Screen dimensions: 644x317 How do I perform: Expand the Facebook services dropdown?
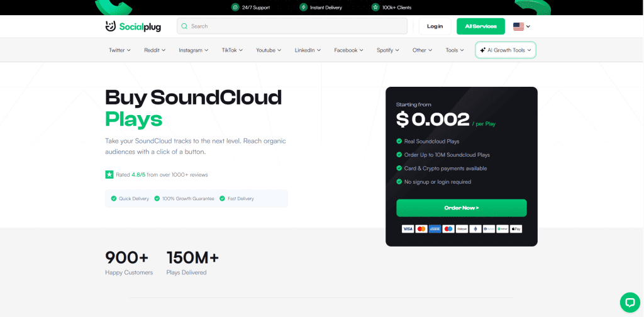tap(348, 50)
